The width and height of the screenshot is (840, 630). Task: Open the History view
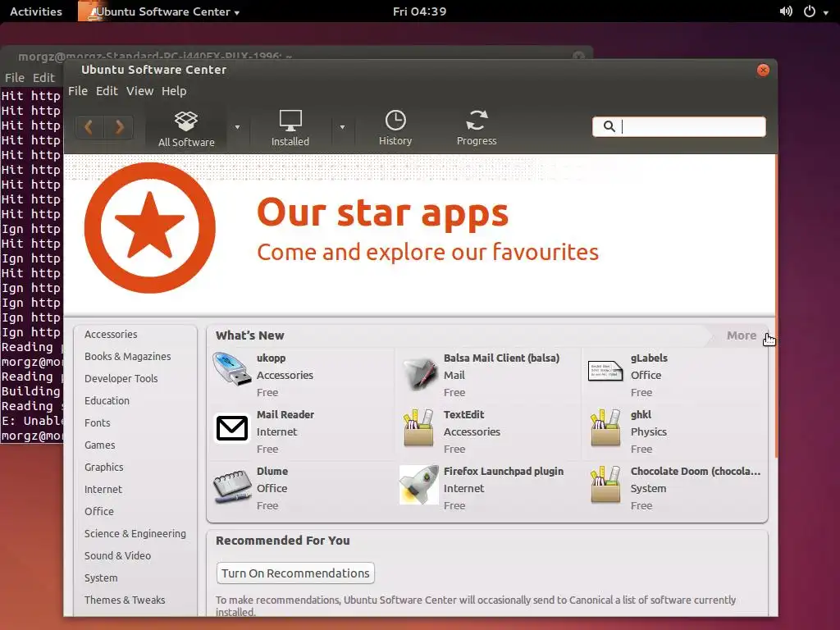395,129
